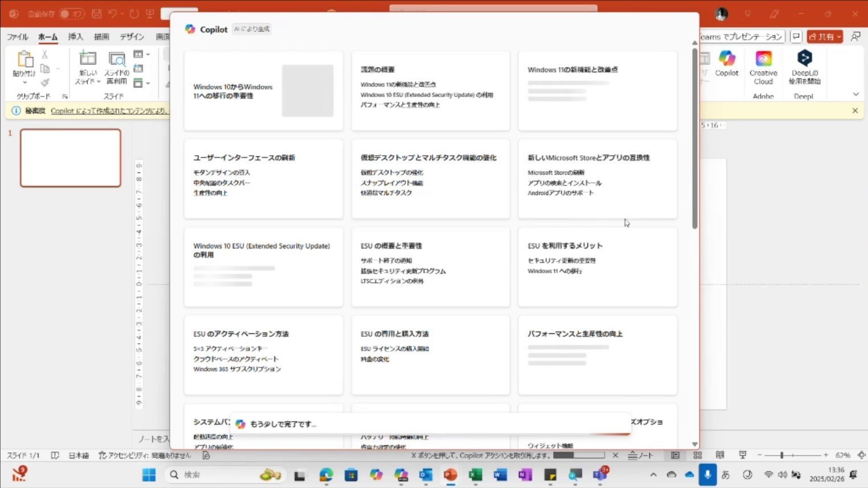Viewport: 868px width, 488px height.
Task: Fit slide to current window icon
Action: point(861,456)
